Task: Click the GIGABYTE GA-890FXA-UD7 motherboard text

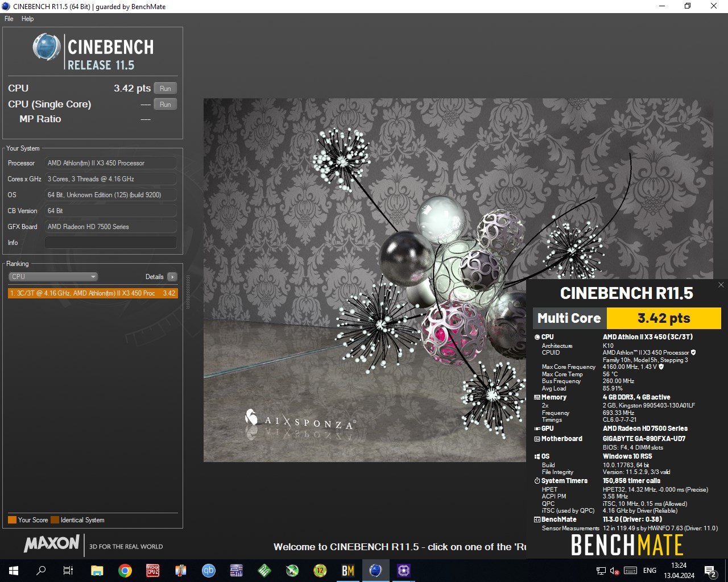Action: point(644,439)
